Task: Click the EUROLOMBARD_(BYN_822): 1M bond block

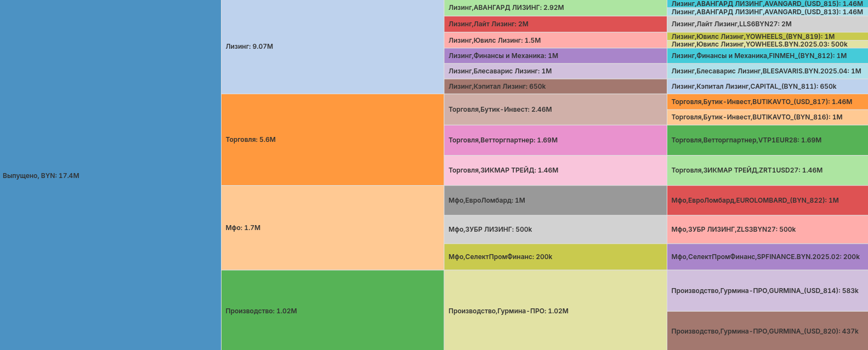Action: click(767, 200)
